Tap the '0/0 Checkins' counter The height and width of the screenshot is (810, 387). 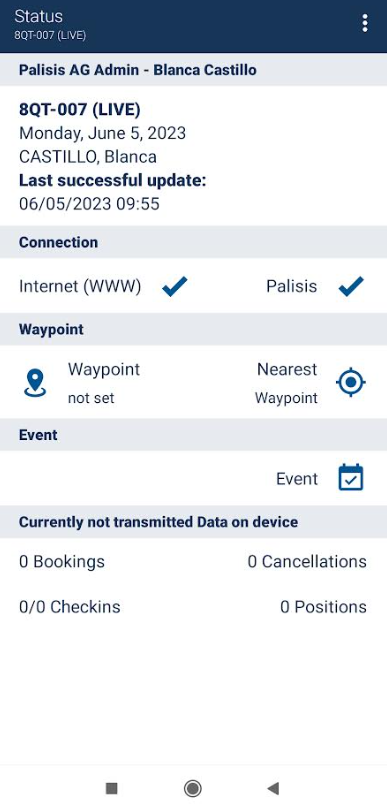(x=70, y=606)
